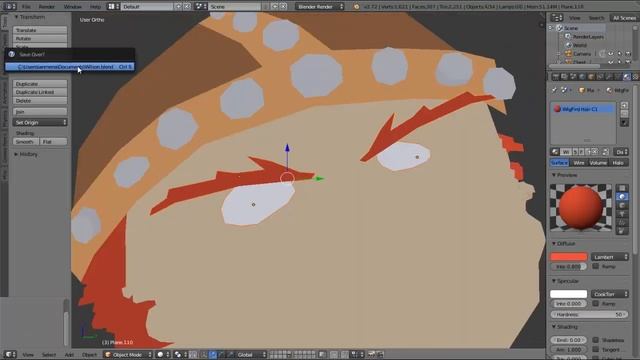Image resolution: width=640 pixels, height=360 pixels.
Task: Click the Delete button
Action: (40, 100)
